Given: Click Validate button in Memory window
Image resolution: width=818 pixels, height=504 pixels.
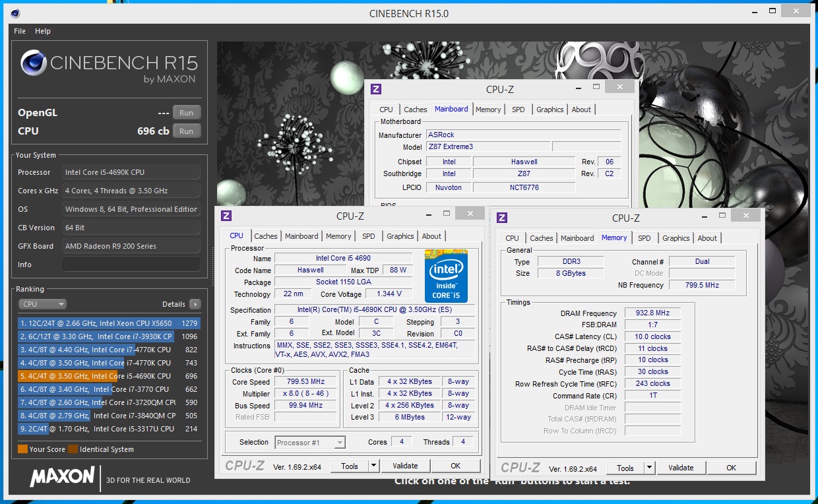Looking at the screenshot, I should (681, 468).
